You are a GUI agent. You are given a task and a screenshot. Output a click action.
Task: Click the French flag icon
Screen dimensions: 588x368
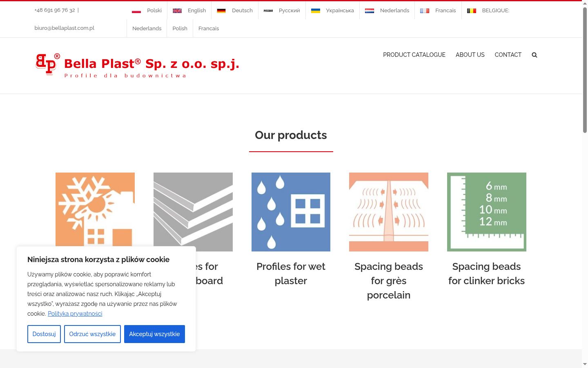point(425,11)
